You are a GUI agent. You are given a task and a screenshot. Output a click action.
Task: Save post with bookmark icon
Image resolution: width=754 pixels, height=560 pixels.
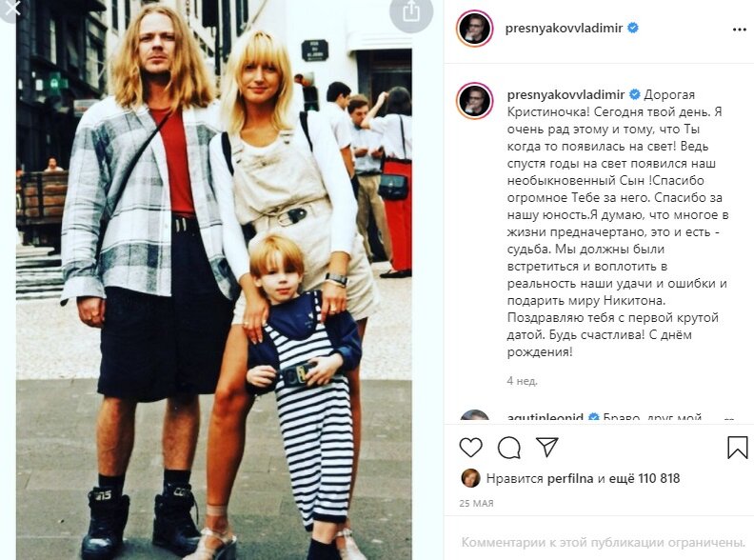point(737,448)
